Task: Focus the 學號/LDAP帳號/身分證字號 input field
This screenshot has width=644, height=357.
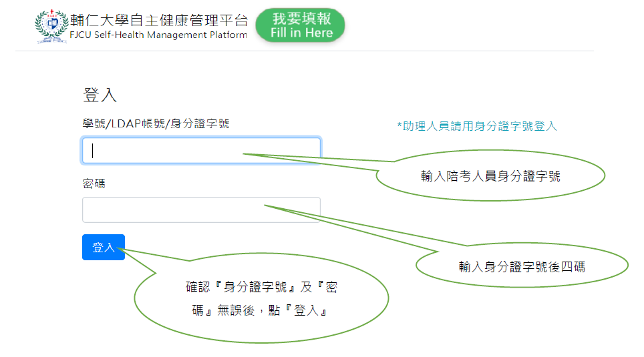Action: pyautogui.click(x=201, y=151)
